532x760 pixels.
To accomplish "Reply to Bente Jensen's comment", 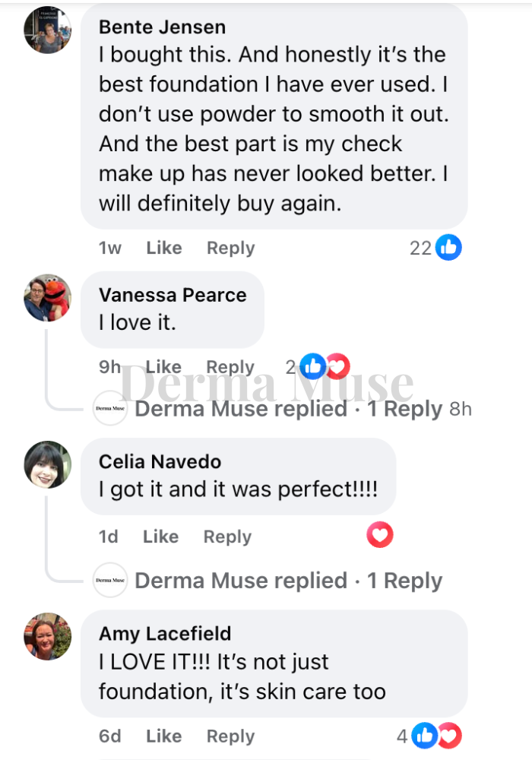I will coord(230,248).
